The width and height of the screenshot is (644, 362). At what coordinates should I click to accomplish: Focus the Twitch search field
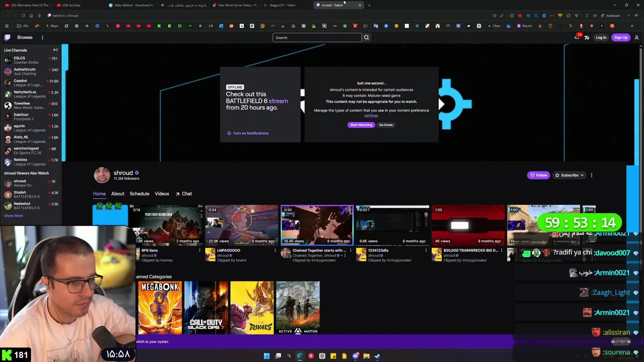[x=317, y=38]
